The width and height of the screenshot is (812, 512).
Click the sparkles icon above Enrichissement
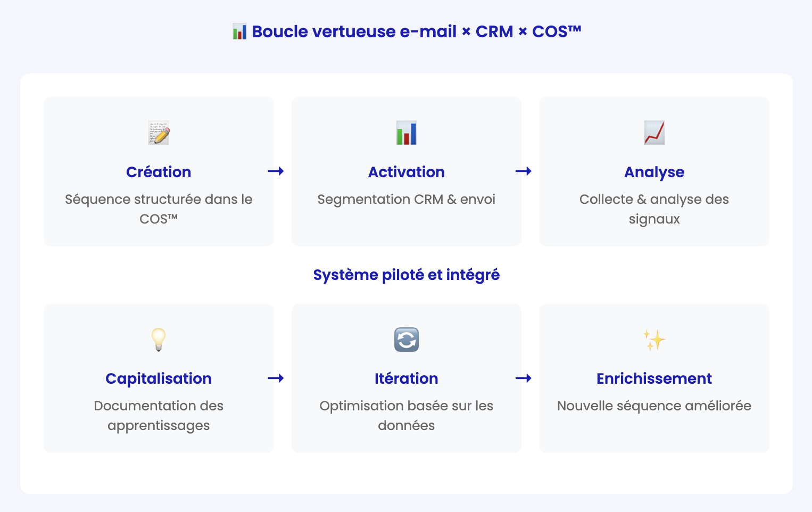tap(654, 340)
